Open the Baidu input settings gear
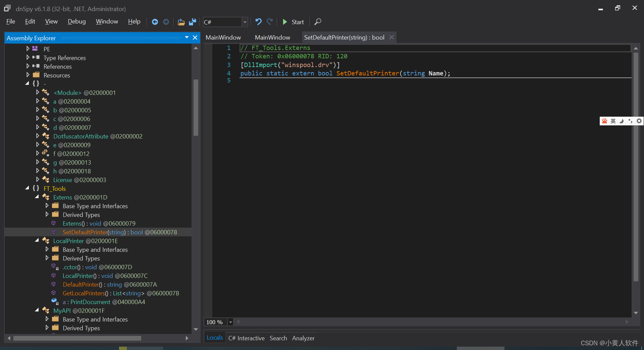 pyautogui.click(x=639, y=121)
